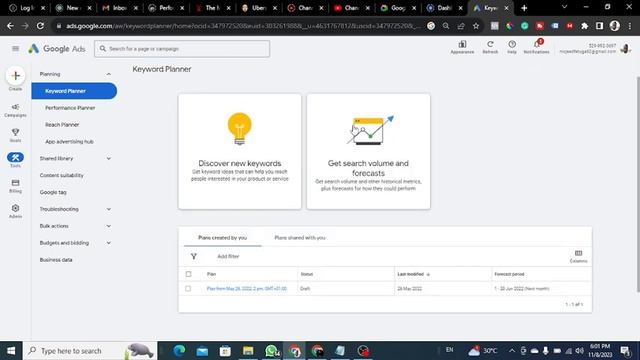Switch to the Gmail Inbox browser tab

120,8
